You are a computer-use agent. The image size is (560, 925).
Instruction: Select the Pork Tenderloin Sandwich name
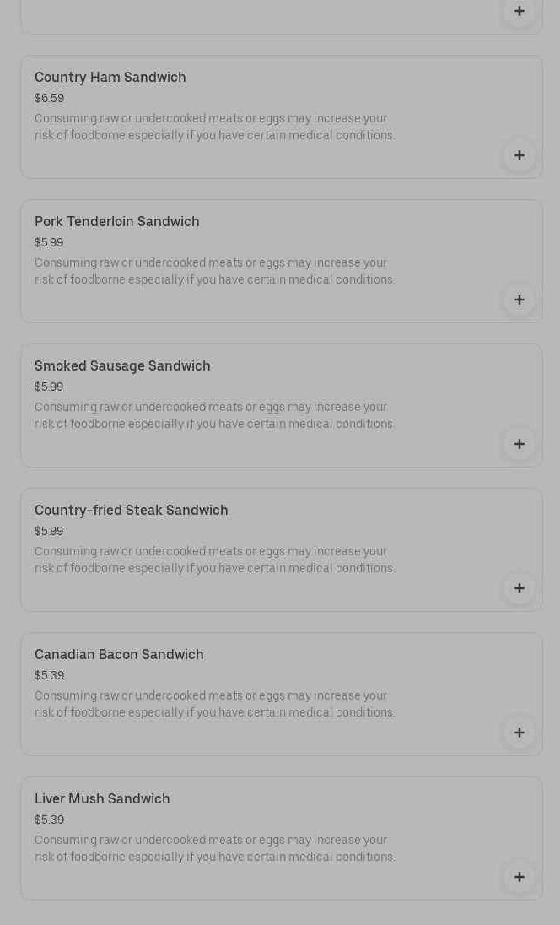(117, 222)
